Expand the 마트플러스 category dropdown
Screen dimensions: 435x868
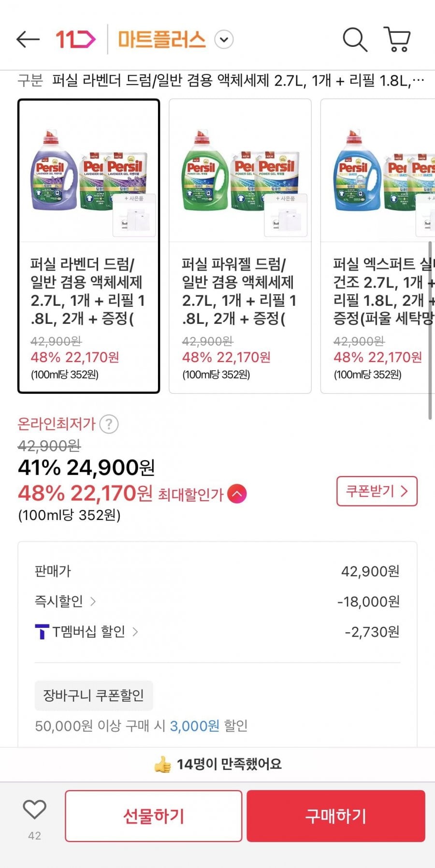click(224, 40)
